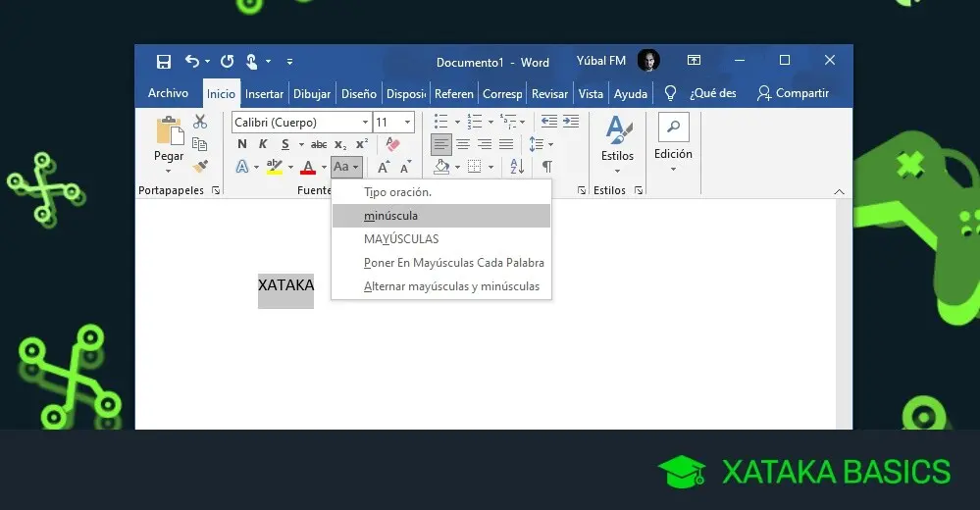
Task: Click the Sort A-Z icon
Action: (x=517, y=167)
